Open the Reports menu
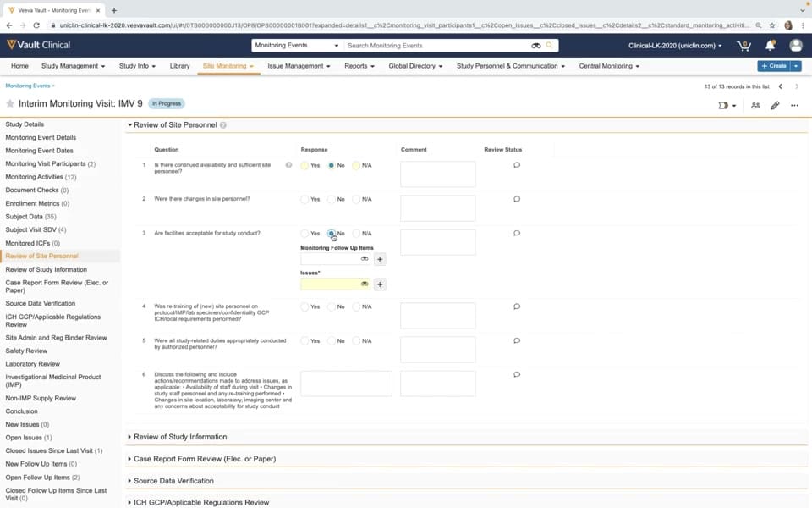This screenshot has height=508, width=812. click(359, 66)
